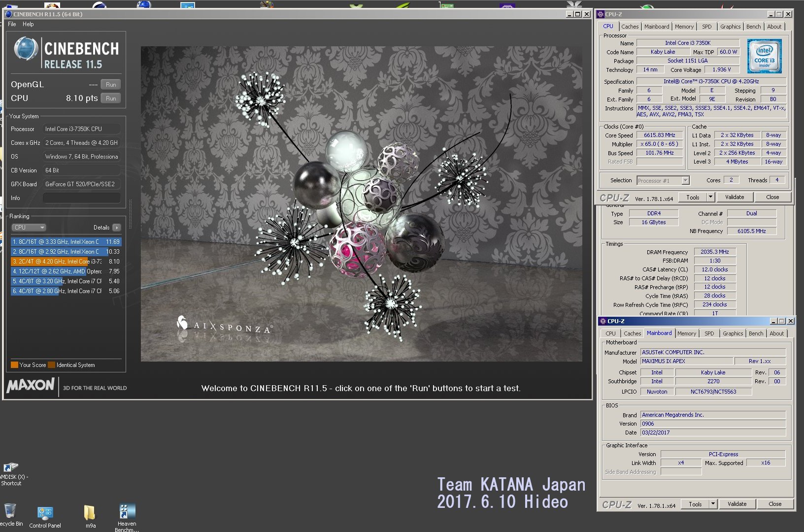804x532 pixels.
Task: Click the MAXIMUS IX APEX model field
Action: click(x=687, y=361)
